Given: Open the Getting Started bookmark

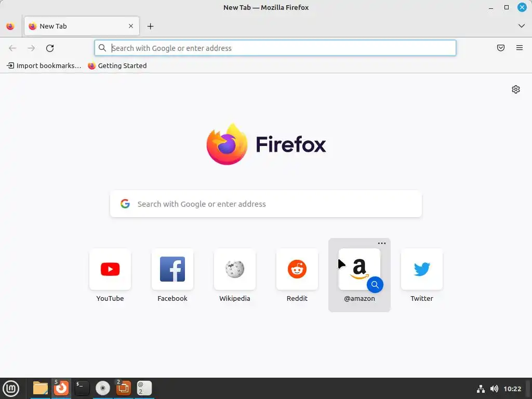Looking at the screenshot, I should pyautogui.click(x=117, y=66).
